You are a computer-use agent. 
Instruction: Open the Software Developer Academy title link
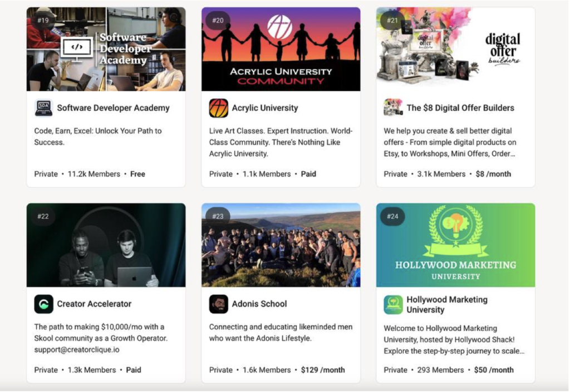tap(113, 108)
